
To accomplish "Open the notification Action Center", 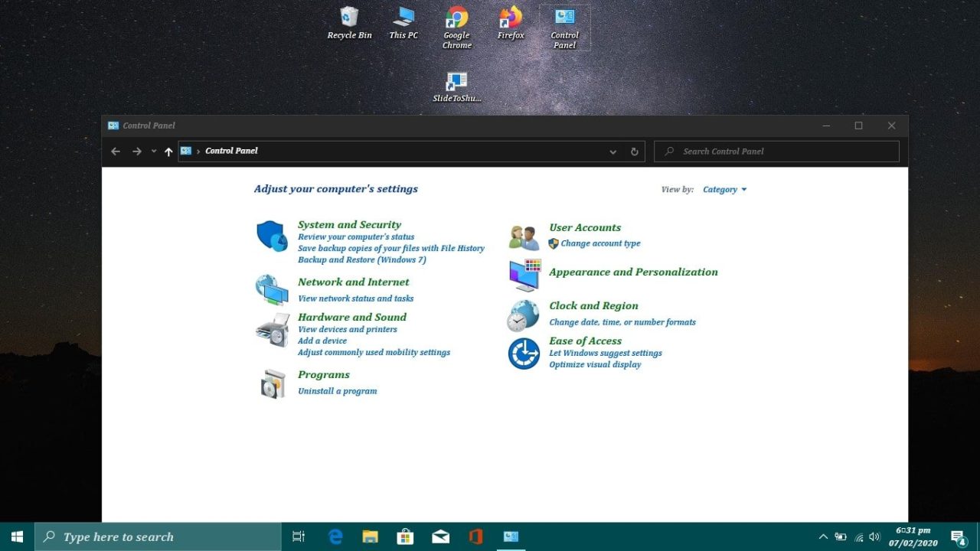I will pyautogui.click(x=959, y=537).
